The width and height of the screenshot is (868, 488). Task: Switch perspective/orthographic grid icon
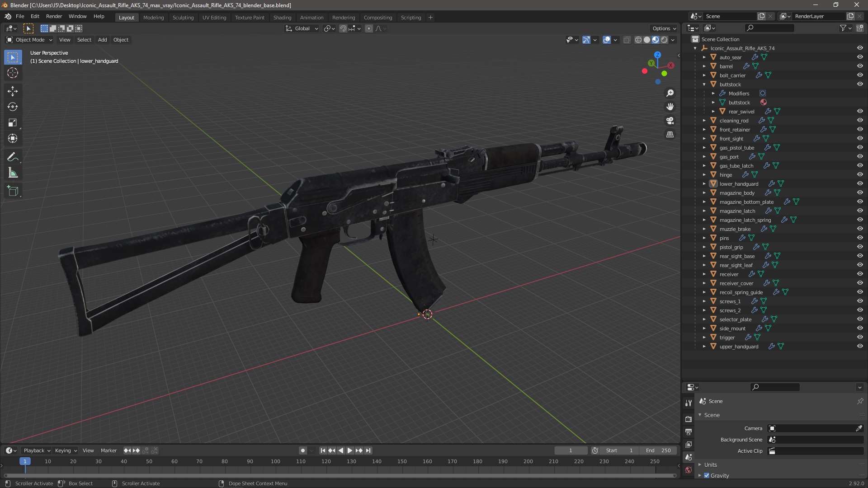click(670, 135)
